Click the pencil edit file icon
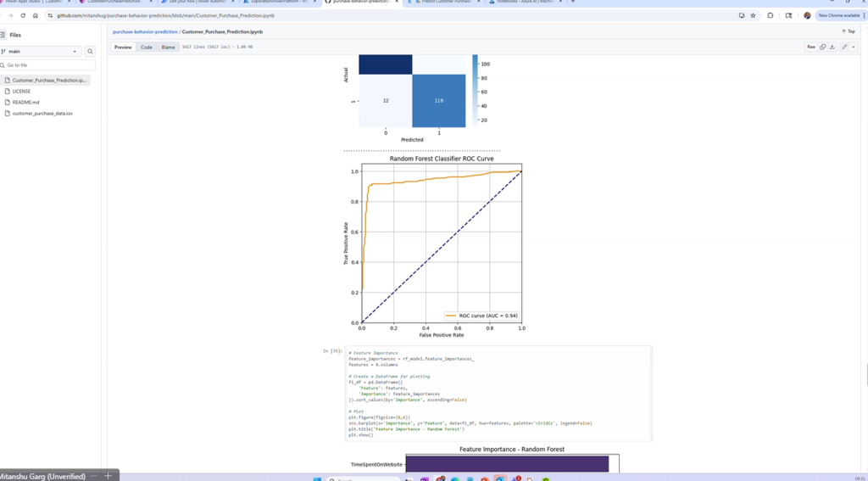 pos(844,48)
